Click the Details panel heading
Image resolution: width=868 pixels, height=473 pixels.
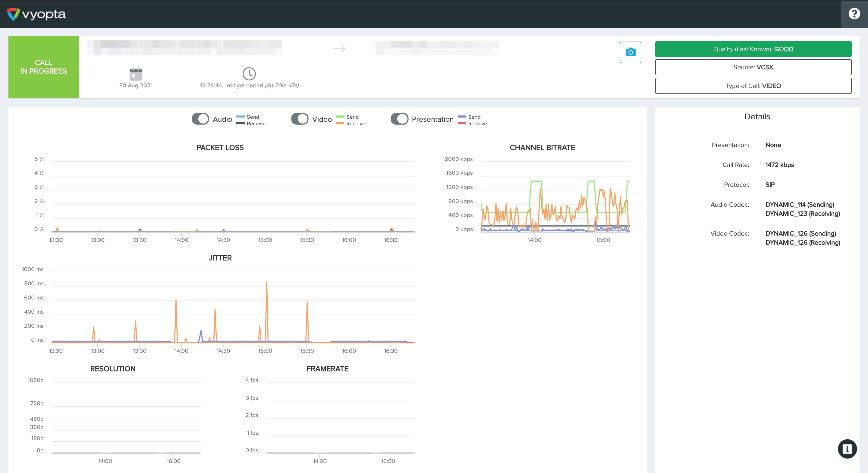(x=757, y=117)
